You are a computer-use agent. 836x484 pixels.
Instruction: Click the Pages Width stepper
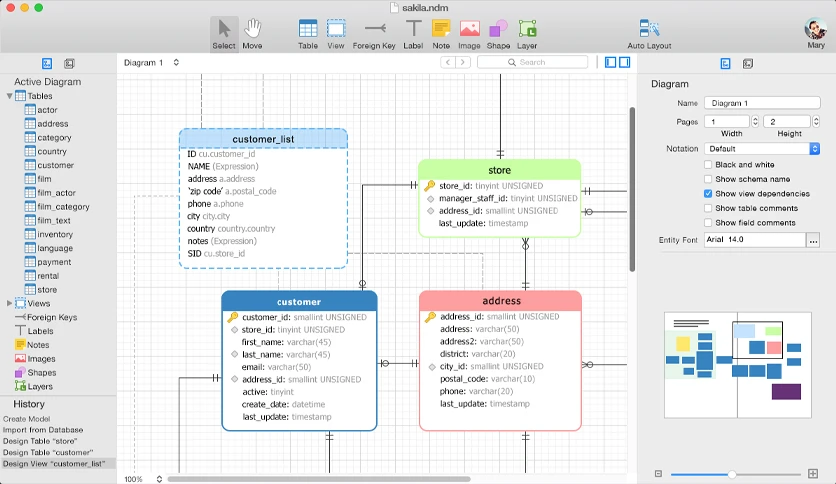(755, 122)
